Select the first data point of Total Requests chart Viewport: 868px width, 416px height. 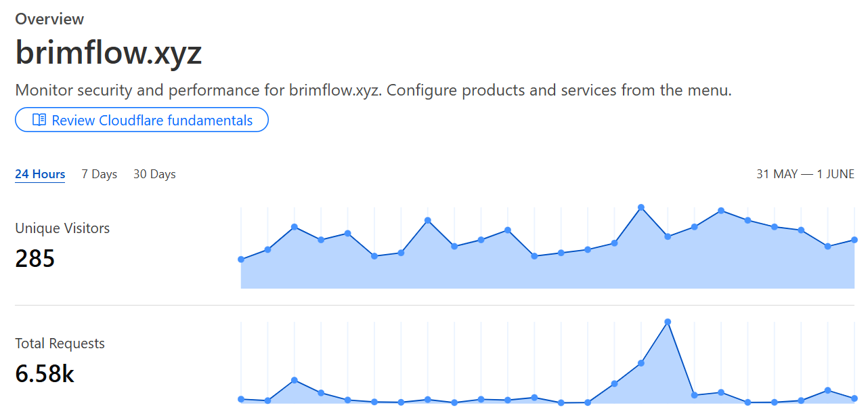pos(241,399)
